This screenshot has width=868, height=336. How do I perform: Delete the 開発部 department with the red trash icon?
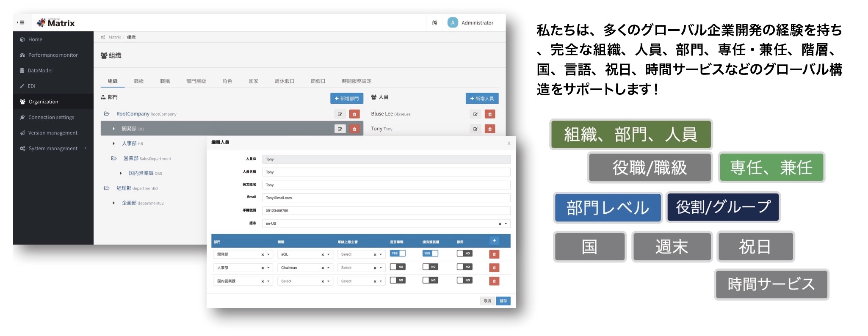[354, 129]
